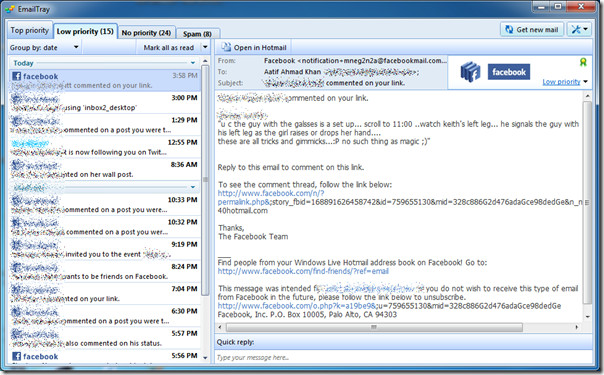Select the 3:00 PM inbox2_desktop message
The width and height of the screenshot is (604, 375).
(105, 103)
